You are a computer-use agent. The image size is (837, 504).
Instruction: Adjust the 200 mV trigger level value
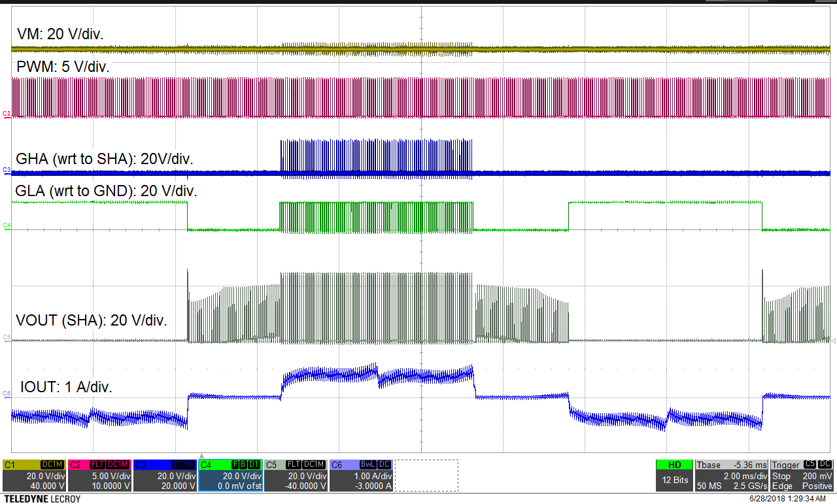819,476
